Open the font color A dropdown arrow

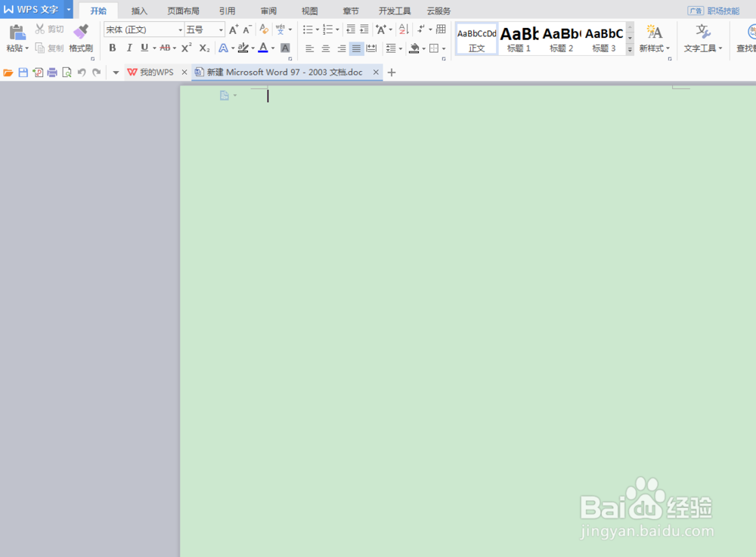(273, 48)
